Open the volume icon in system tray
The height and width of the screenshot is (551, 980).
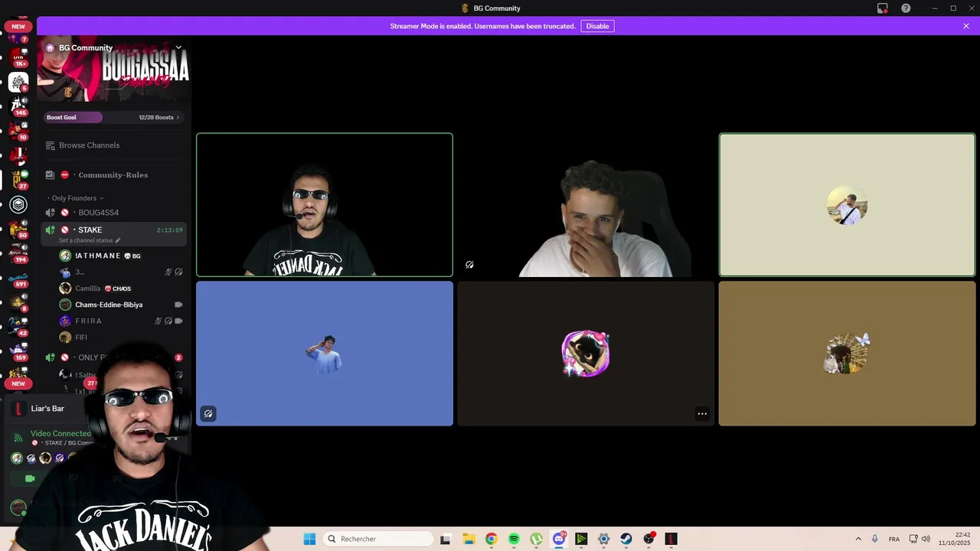[926, 539]
